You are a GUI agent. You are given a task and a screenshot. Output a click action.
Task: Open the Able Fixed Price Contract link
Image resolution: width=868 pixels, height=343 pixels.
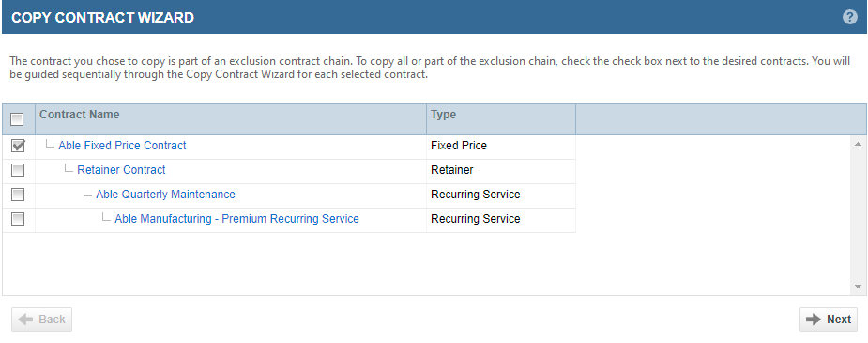pos(122,146)
